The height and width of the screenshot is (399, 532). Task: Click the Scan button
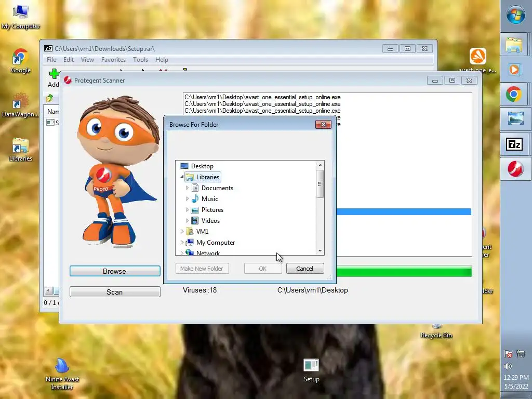pyautogui.click(x=115, y=292)
